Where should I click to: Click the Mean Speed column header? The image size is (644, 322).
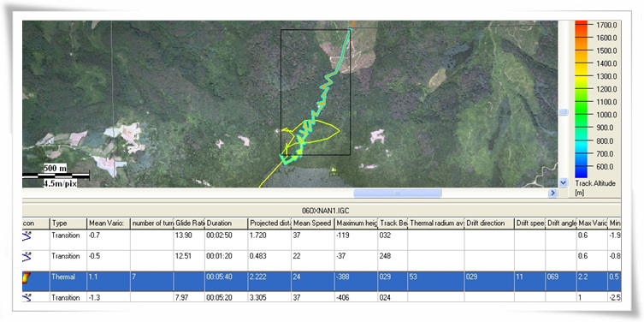[312, 224]
